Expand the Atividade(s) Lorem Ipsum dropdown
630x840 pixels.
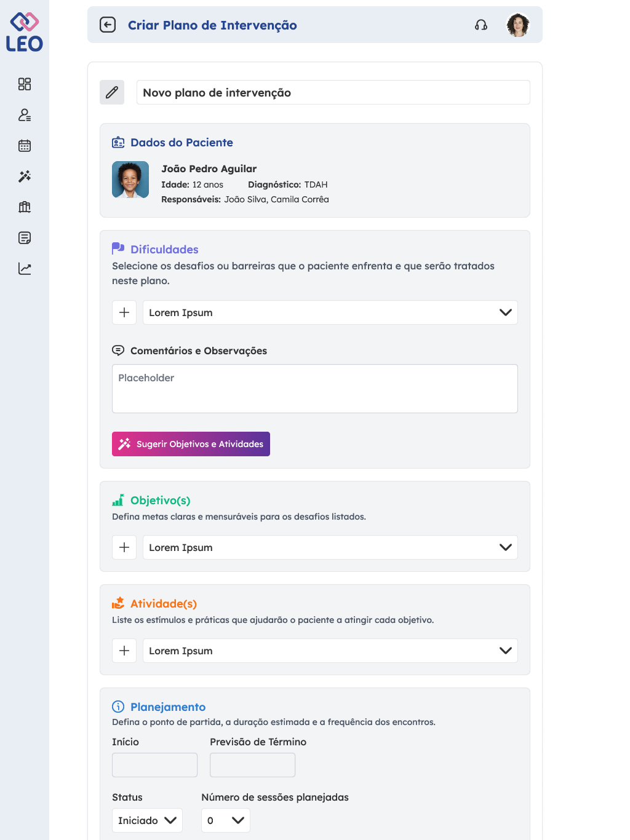click(x=330, y=651)
